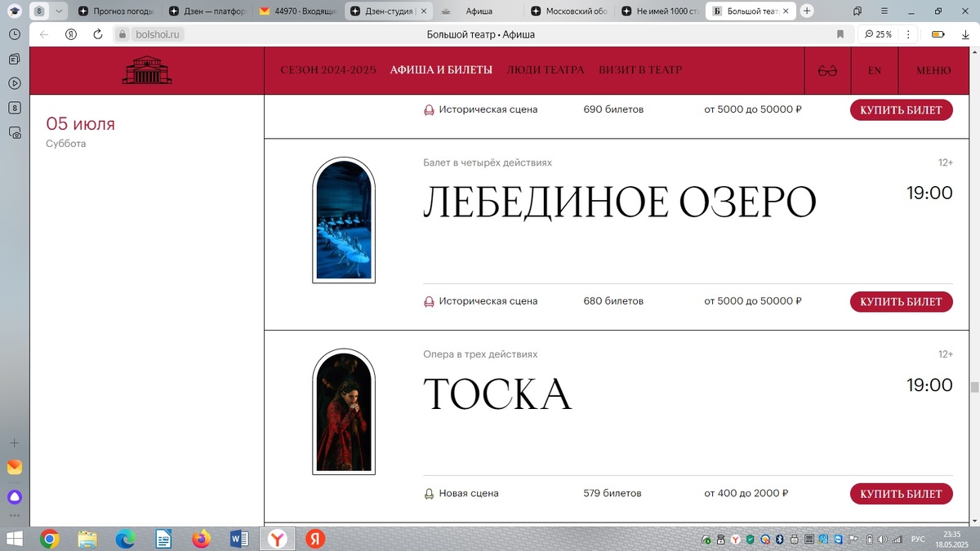Open АФИША И БИЛЕТЫ section
This screenshot has width=980, height=551.
[441, 70]
